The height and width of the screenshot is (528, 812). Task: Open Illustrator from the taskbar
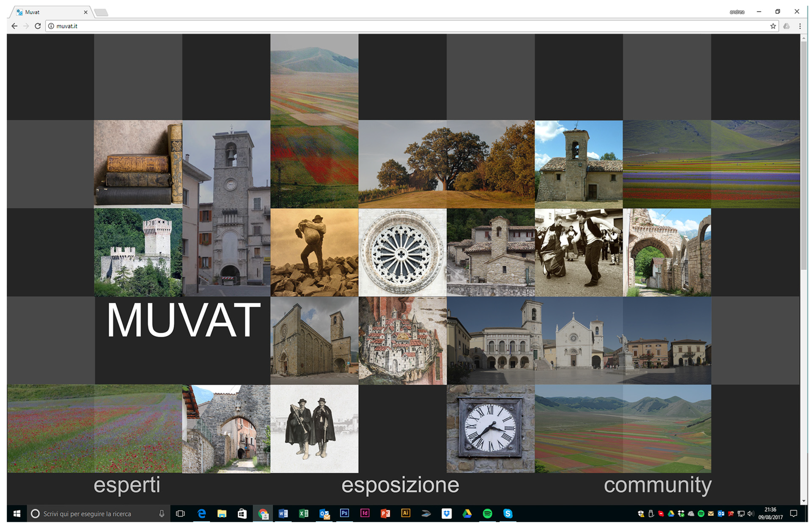coord(405,513)
